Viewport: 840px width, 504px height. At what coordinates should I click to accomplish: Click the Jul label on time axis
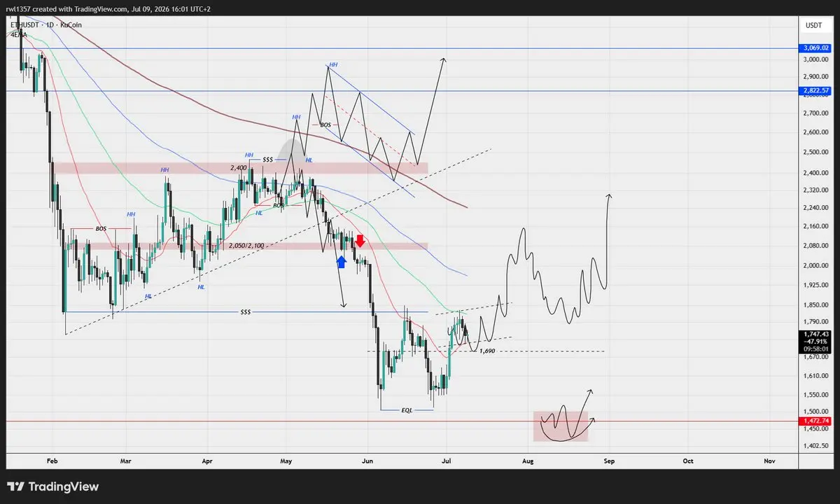coord(445,461)
